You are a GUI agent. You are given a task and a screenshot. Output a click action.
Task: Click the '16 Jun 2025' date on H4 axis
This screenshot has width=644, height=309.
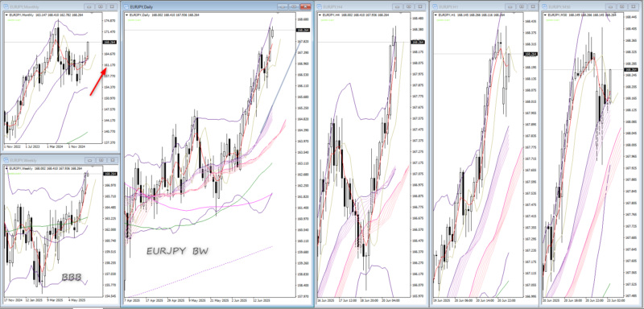[x=326, y=299]
